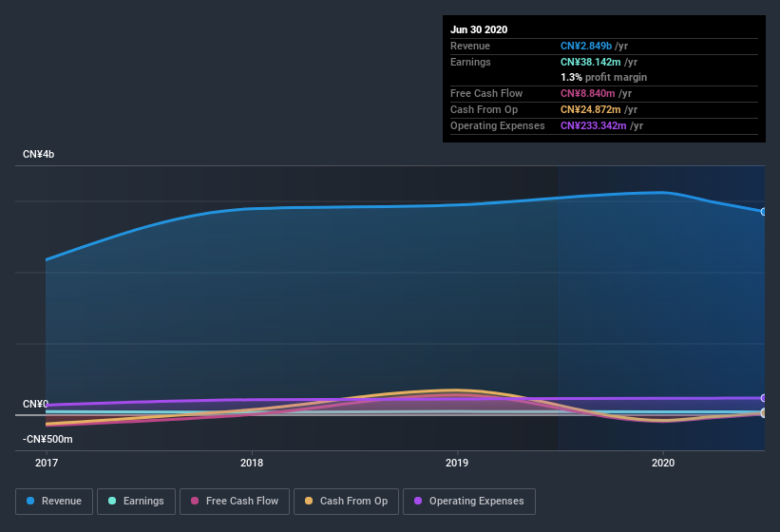This screenshot has width=780, height=532.
Task: Toggle the Revenue legend button
Action: pyautogui.click(x=54, y=502)
